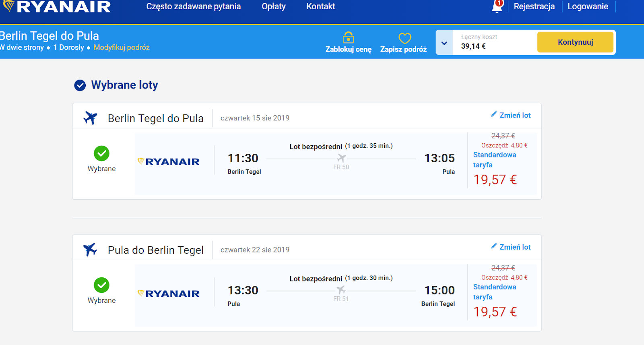This screenshot has height=345, width=644.
Task: Click the 'Berlin Tegel do Pula' title in the blue bar
Action: click(49, 36)
